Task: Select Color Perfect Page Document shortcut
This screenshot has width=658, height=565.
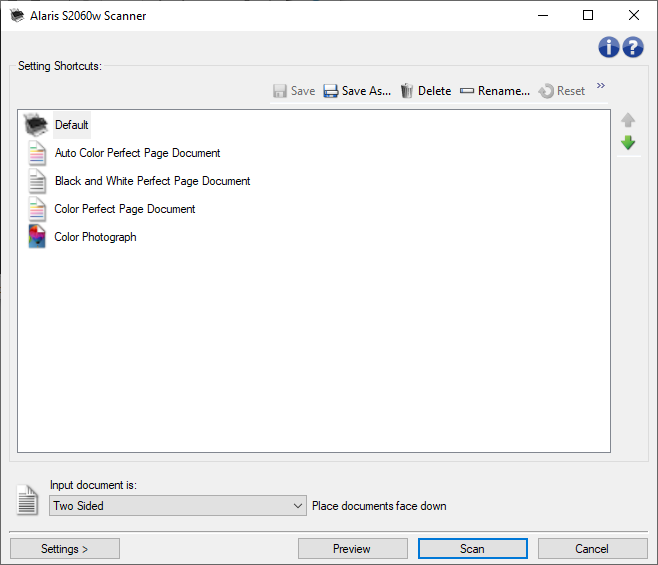Action: tap(125, 209)
